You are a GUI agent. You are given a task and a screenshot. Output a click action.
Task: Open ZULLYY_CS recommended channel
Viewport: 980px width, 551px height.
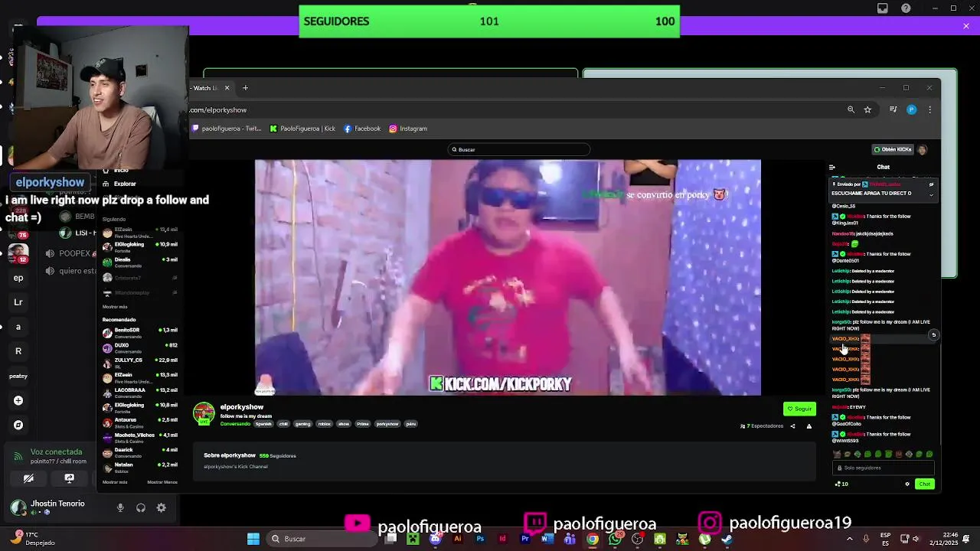[140, 363]
